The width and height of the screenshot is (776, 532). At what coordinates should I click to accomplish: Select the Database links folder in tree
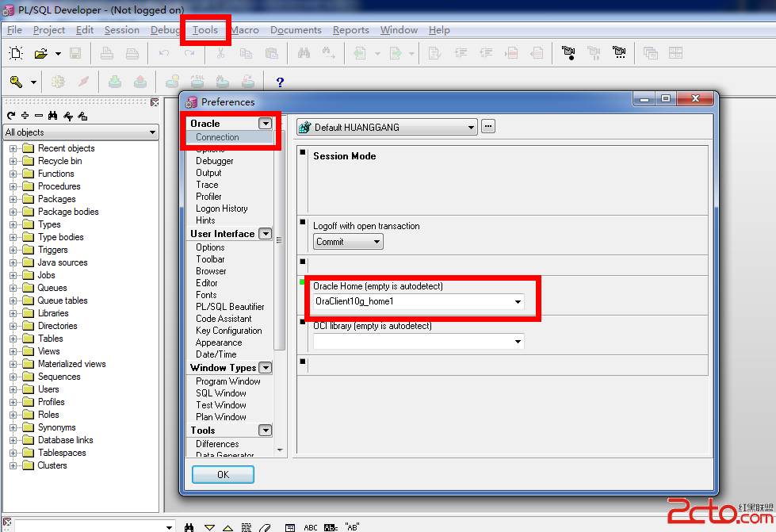point(65,440)
